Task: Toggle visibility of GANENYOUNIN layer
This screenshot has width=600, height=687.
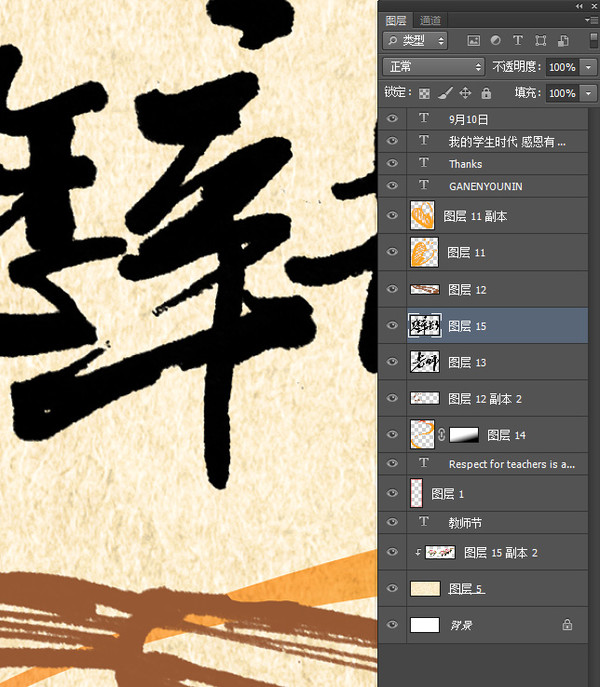Action: coord(392,185)
